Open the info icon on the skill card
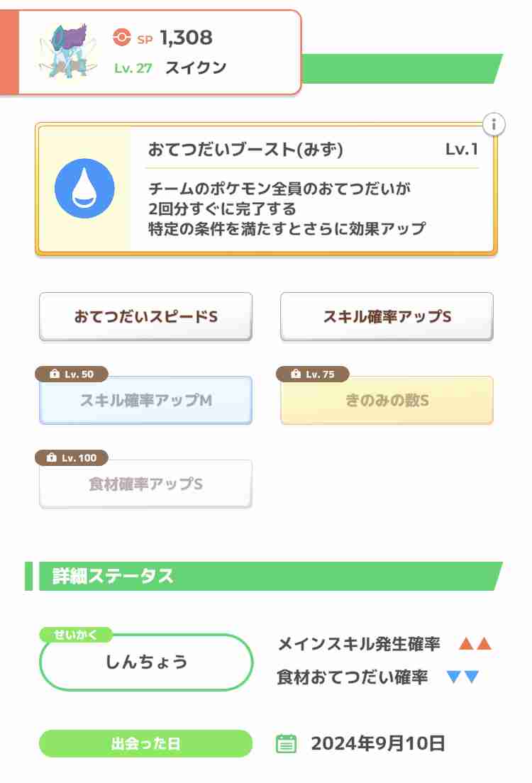 [x=494, y=124]
